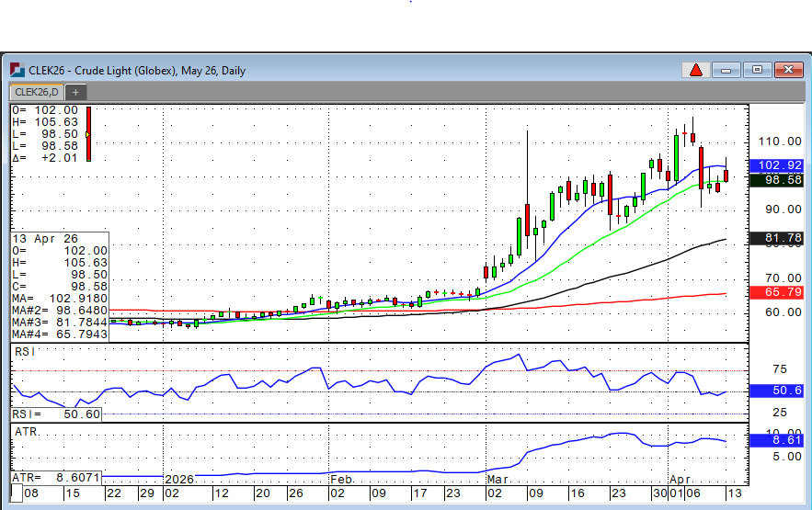The image size is (812, 510).
Task: Click the Feb month label on time axis
Action: 342,480
